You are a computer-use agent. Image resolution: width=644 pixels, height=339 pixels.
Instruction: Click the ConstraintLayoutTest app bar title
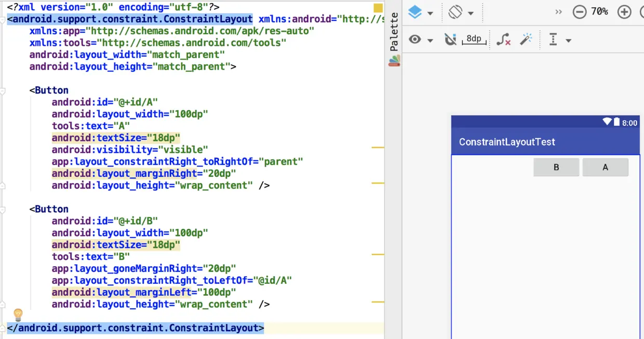507,142
